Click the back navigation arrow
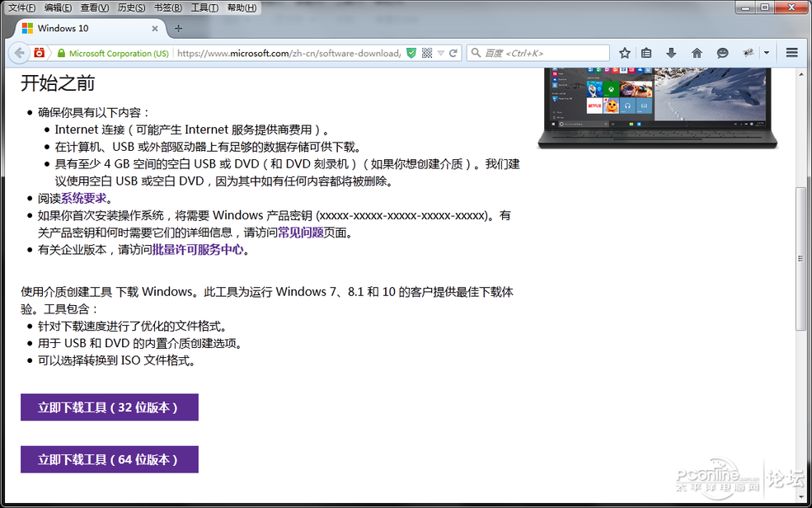The width and height of the screenshot is (812, 508). pyautogui.click(x=19, y=53)
